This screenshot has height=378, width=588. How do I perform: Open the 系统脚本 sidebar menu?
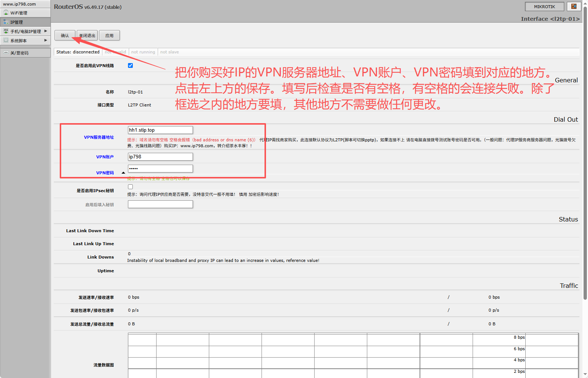tap(25, 40)
